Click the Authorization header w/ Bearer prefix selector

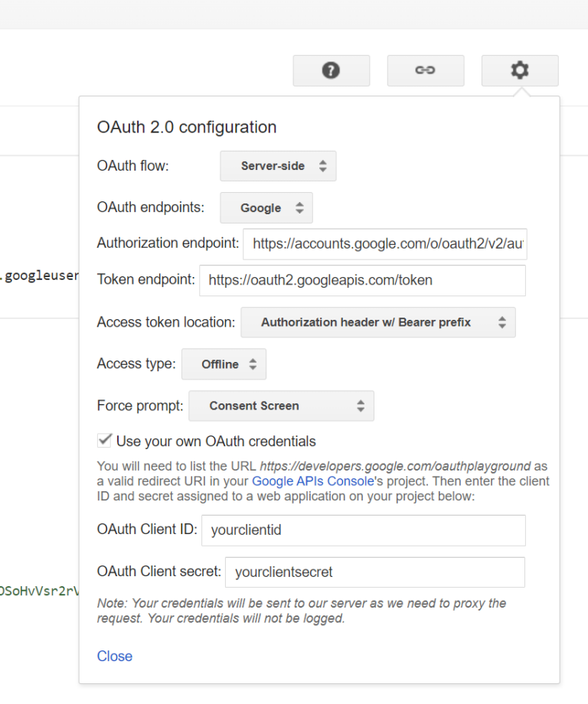pos(378,322)
